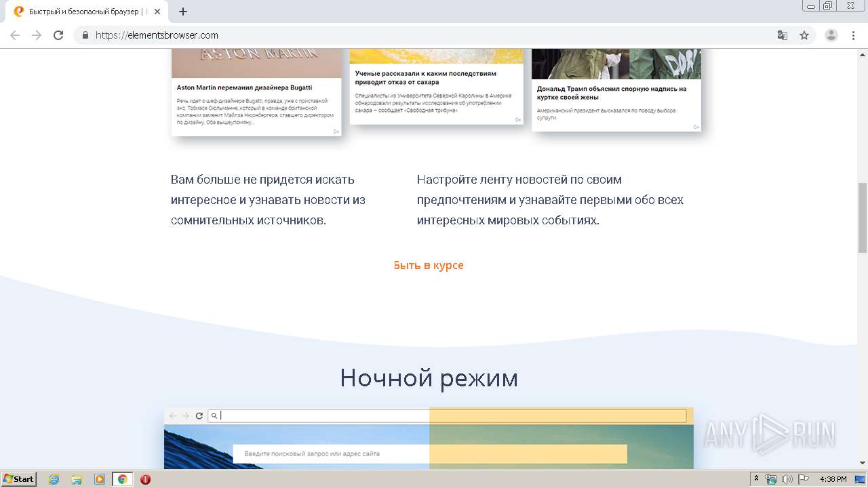Close the Elements Browser tab
This screenshot has width=868, height=488.
158,12
